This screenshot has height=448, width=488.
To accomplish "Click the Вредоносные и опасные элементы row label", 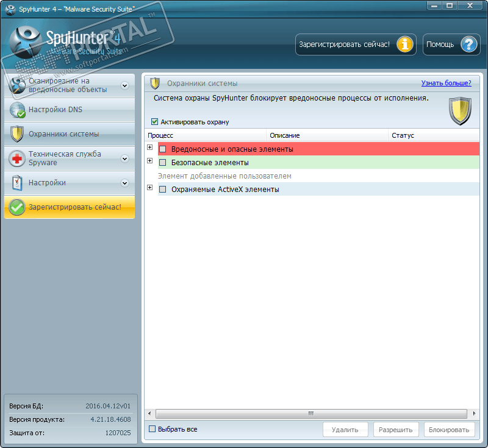I will tap(232, 149).
